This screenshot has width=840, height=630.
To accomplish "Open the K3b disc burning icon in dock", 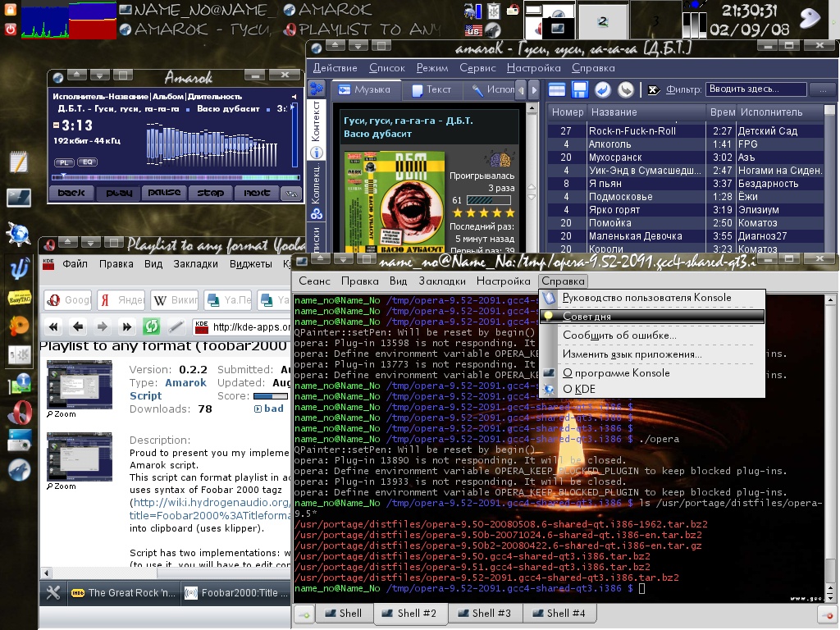I will (18, 325).
